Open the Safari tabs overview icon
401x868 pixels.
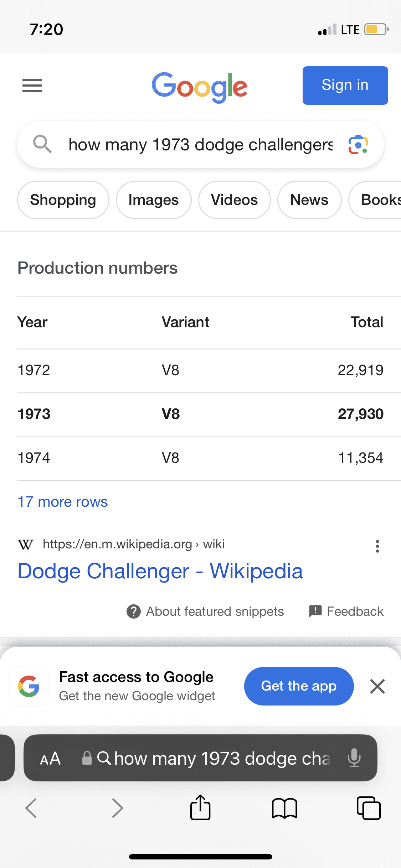369,807
